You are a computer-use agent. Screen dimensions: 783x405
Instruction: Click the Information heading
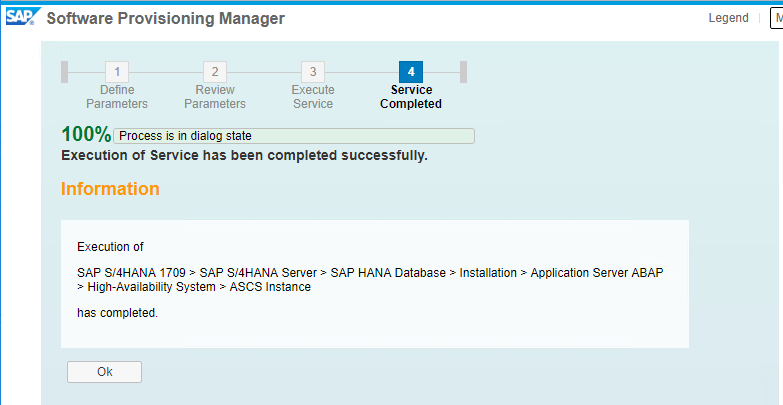tap(110, 189)
